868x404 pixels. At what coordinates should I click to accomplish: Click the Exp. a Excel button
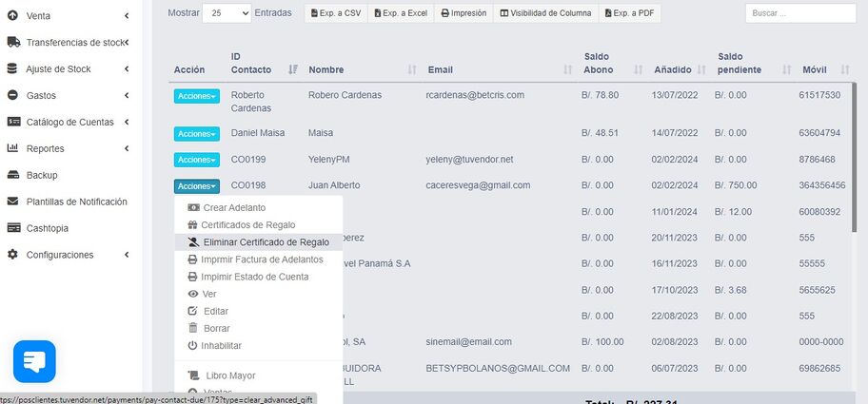pos(402,13)
